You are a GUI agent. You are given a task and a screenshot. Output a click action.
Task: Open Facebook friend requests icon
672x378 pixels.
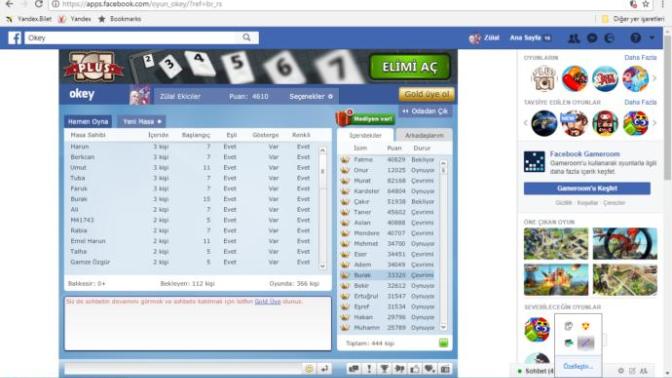pos(574,38)
